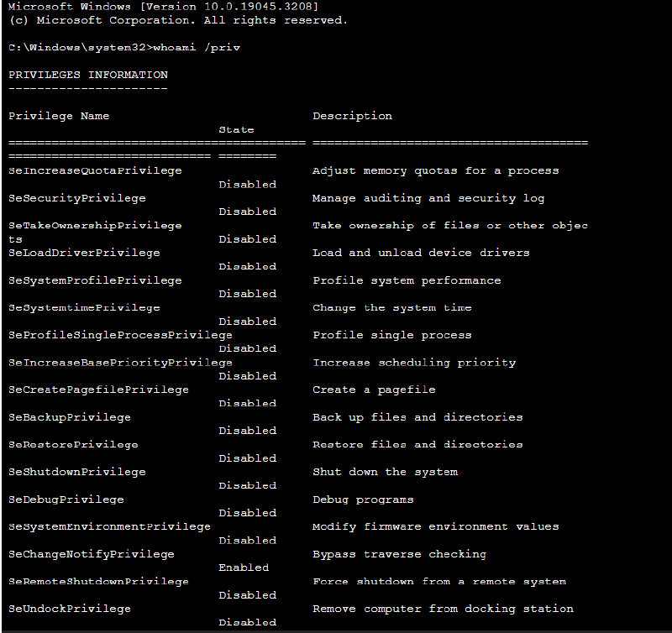Click the State column header
The height and width of the screenshot is (633, 672).
tap(236, 130)
